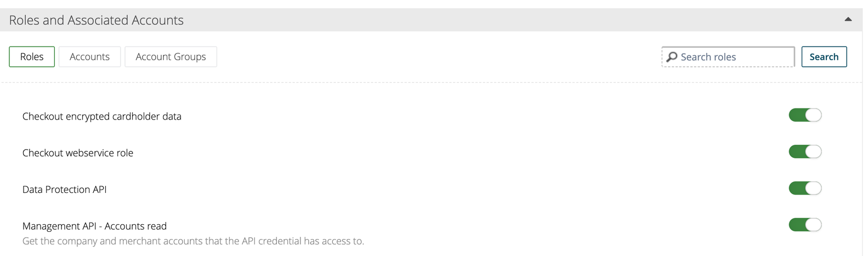Image resolution: width=868 pixels, height=256 pixels.
Task: Click the Management API - Accounts read label
Action: 94,226
